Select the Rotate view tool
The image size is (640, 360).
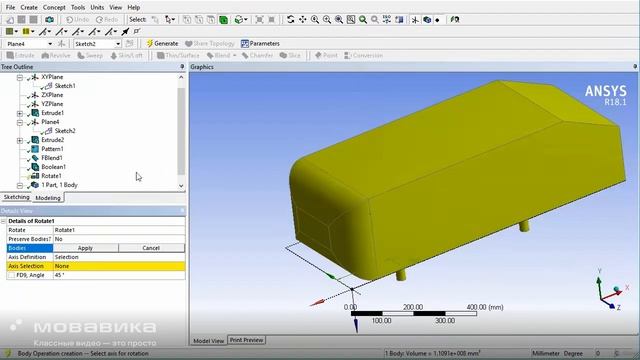pos(290,20)
